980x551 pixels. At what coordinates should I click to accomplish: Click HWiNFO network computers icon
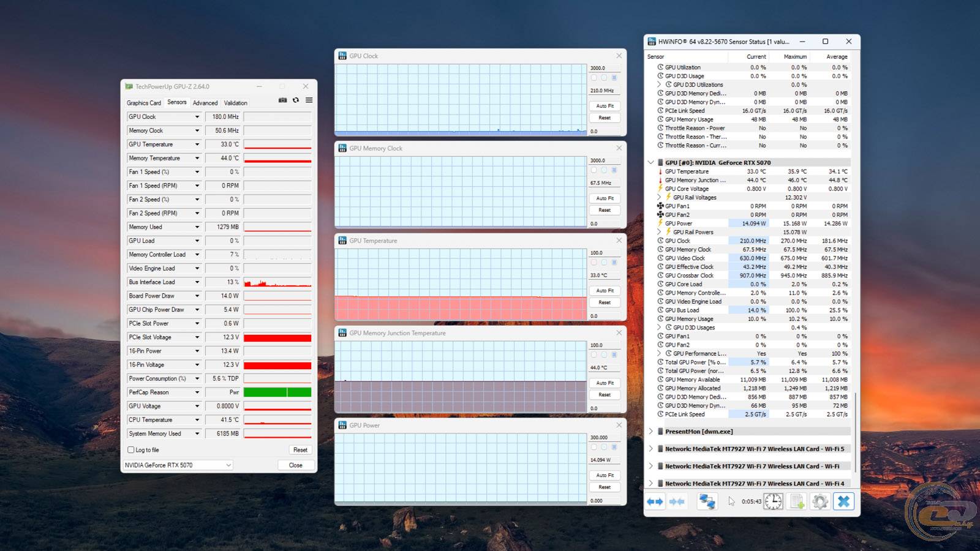click(x=707, y=502)
